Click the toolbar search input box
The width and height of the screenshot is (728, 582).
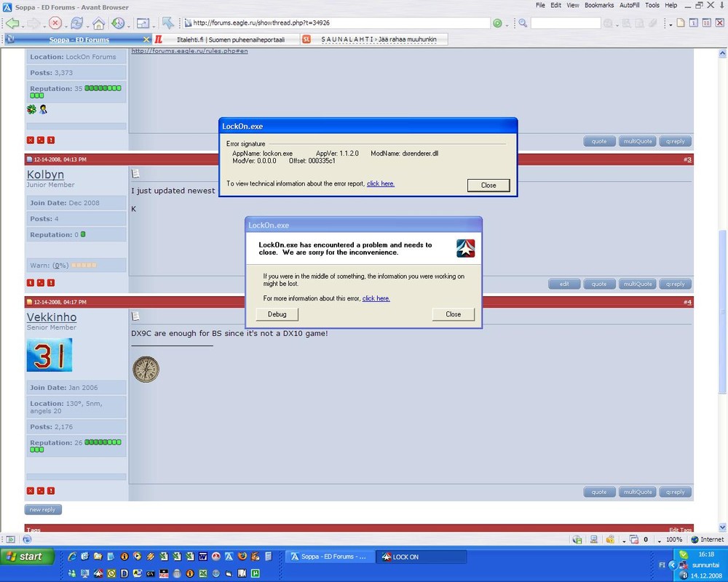pos(565,23)
